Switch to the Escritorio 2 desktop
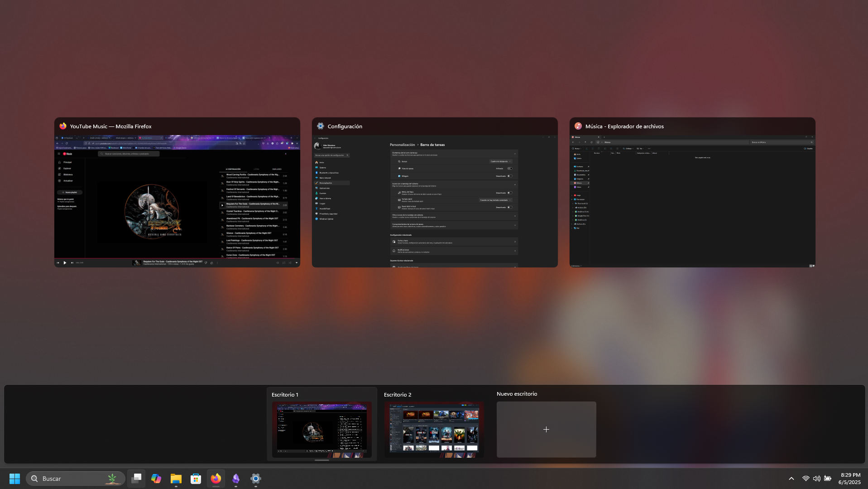The height and width of the screenshot is (489, 868). pyautogui.click(x=434, y=429)
